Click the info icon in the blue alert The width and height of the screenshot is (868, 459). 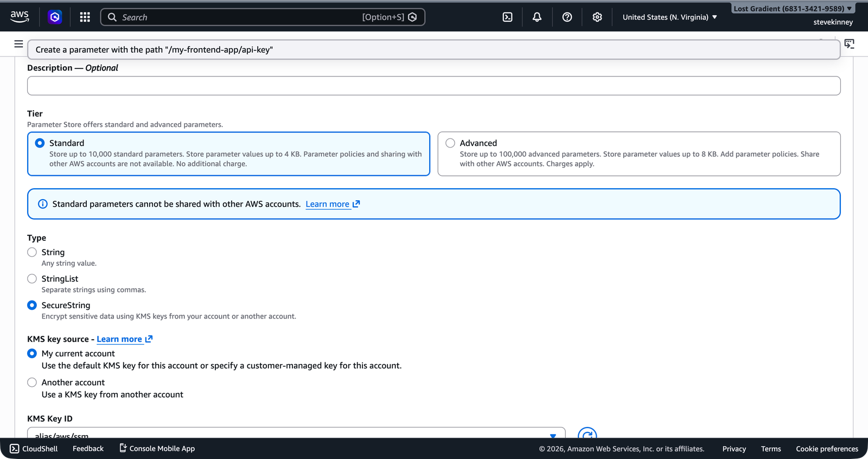(x=43, y=204)
